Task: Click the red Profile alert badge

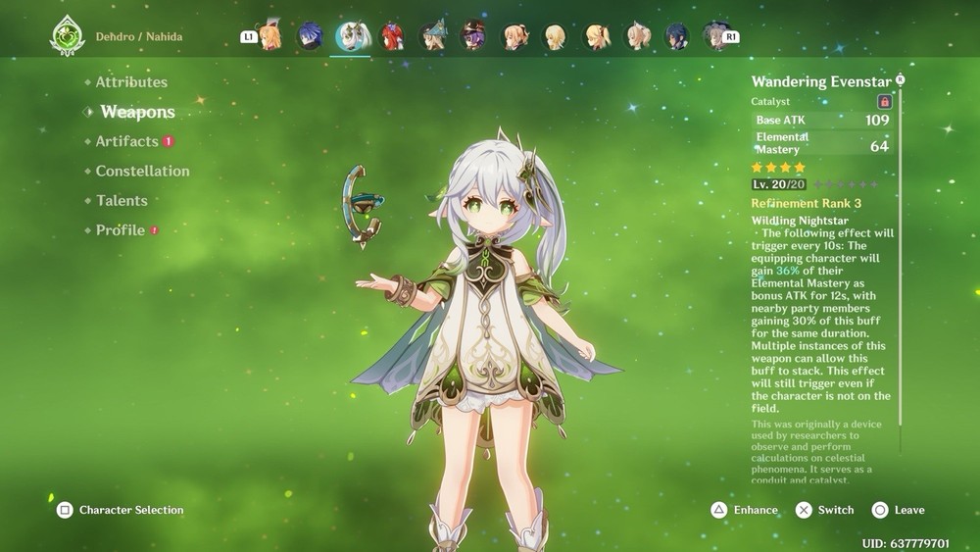Action: coord(155,230)
